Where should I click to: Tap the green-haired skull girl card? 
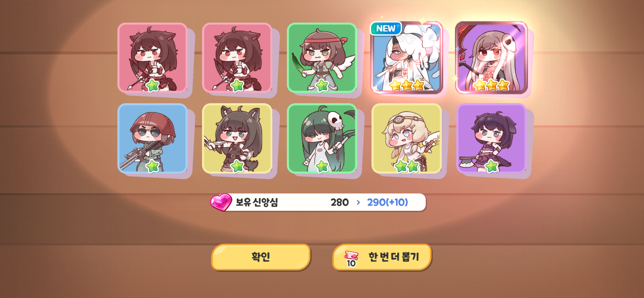point(322,138)
